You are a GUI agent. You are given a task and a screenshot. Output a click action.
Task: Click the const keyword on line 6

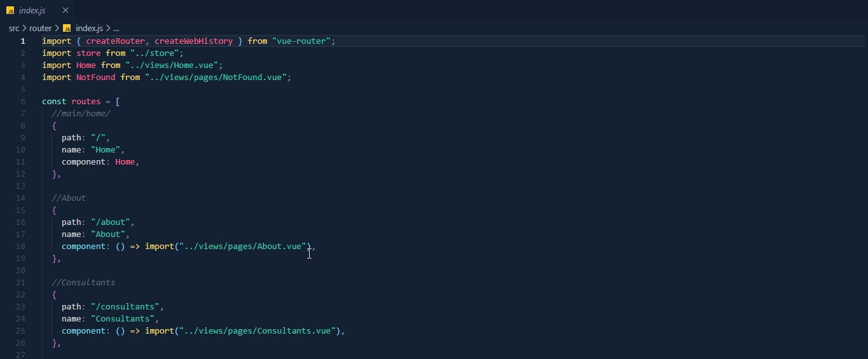point(54,101)
